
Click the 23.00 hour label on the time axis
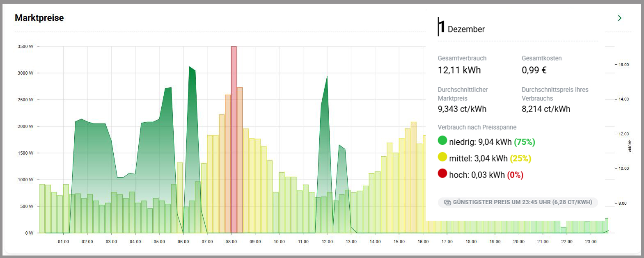coord(591,242)
